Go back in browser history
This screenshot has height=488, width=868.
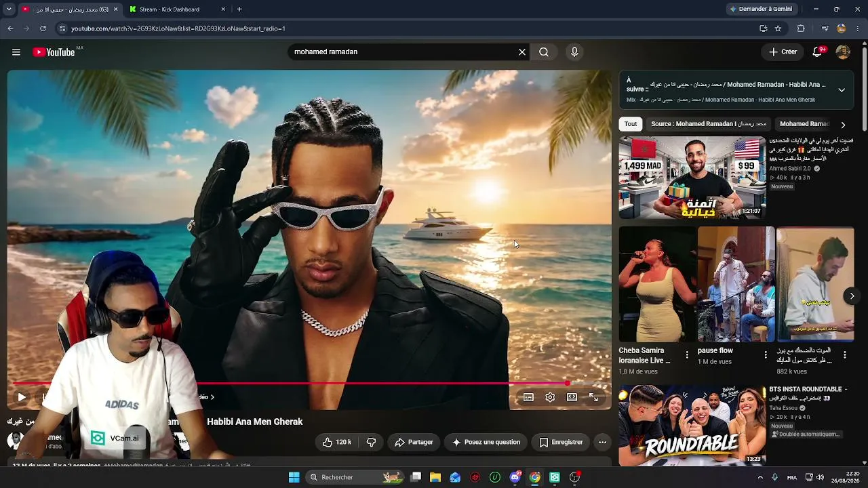(x=10, y=28)
